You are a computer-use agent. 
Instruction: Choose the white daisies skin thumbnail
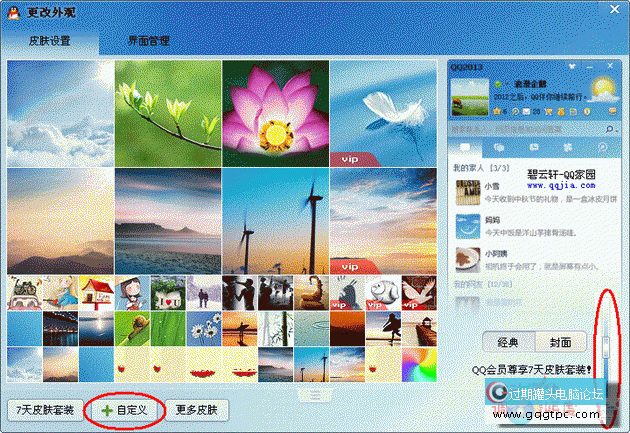point(203,328)
